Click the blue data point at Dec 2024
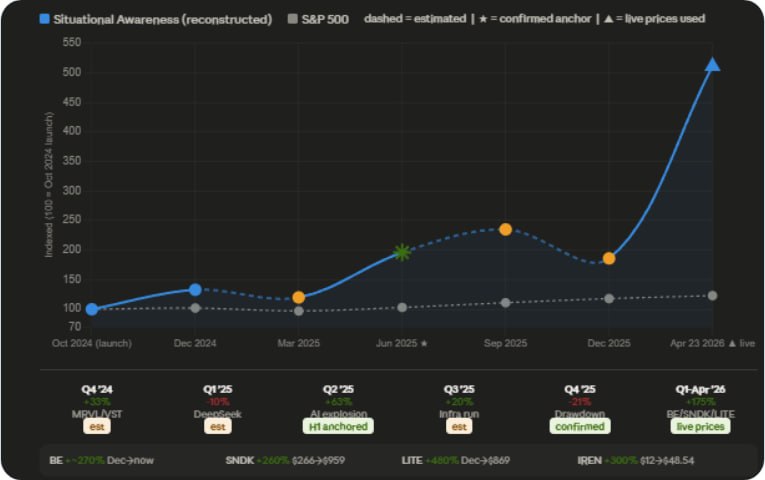Viewport: 765px width, 480px height. [x=195, y=290]
